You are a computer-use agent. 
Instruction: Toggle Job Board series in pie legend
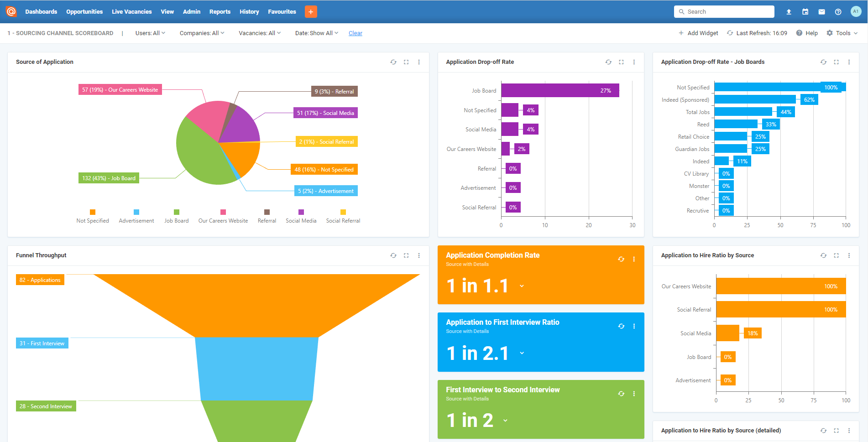pos(177,217)
